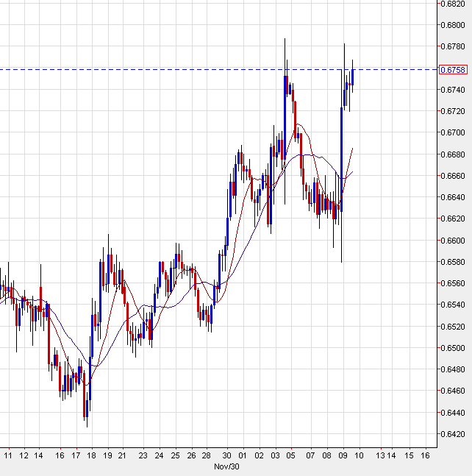Click the 0.6420 price axis label
Viewport: 472px width, 476px height.
click(453, 434)
